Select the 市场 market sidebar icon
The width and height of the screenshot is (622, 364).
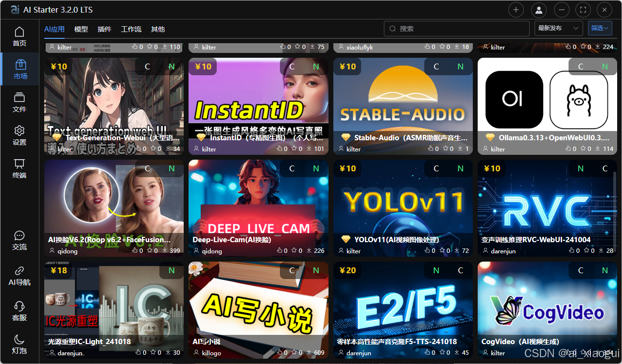(20, 65)
